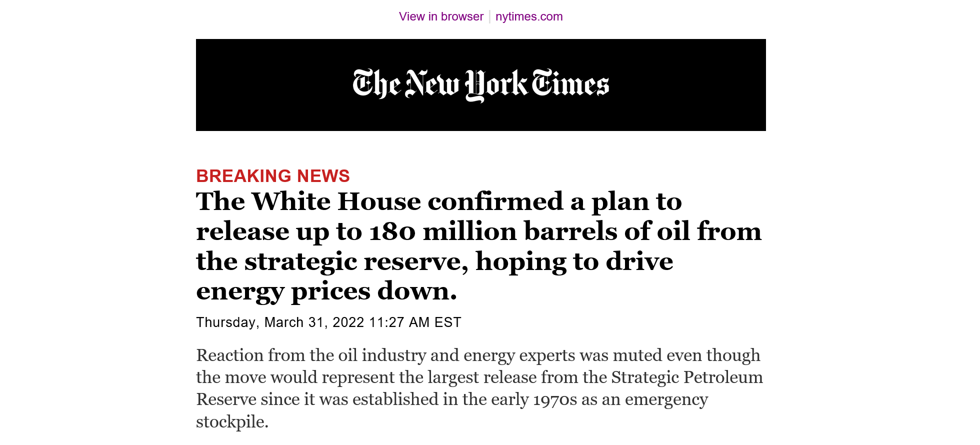Click The New York Times logo
The height and width of the screenshot is (445, 980).
[x=480, y=85]
